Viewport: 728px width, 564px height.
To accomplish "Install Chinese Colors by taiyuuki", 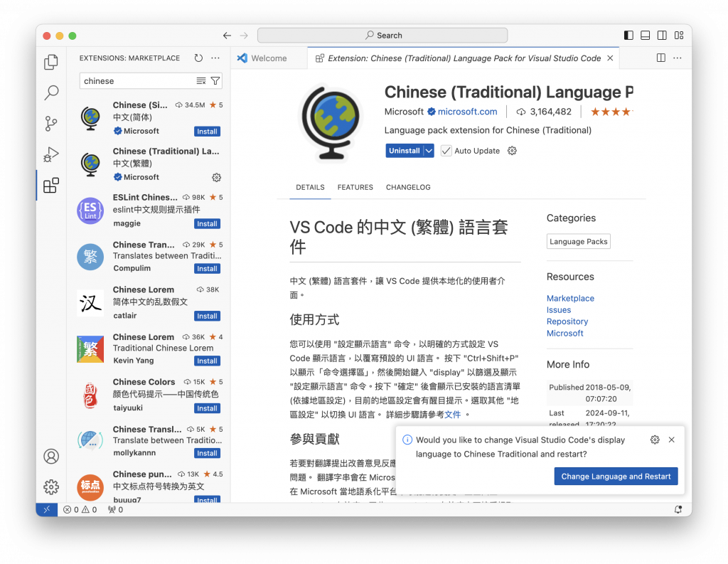I will (207, 408).
